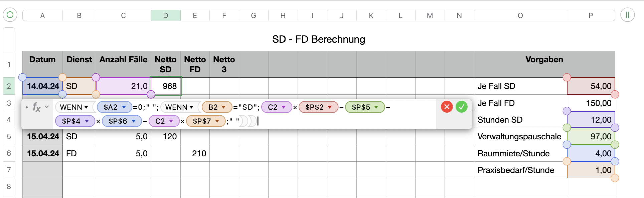Image resolution: width=644 pixels, height=198 pixels.
Task: Click the Vorgaben header cell
Action: 544,60
